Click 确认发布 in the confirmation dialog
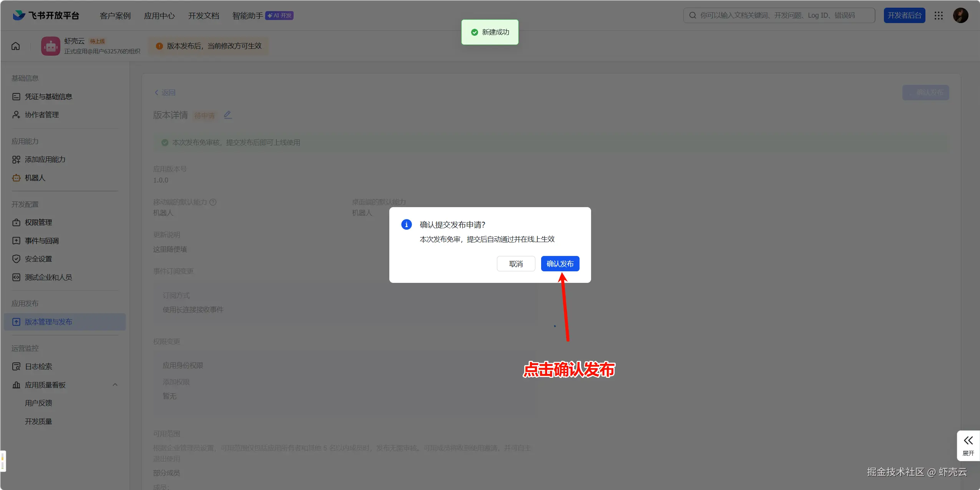 click(x=560, y=263)
